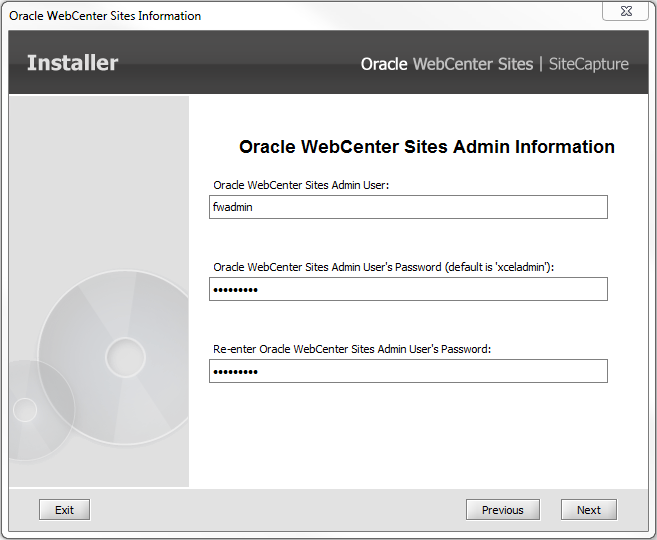Select the Admin User's Password field

point(408,289)
